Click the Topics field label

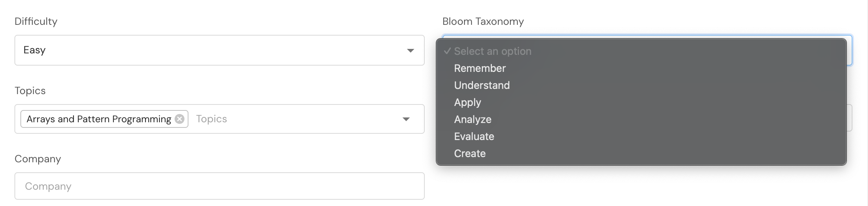point(30,91)
